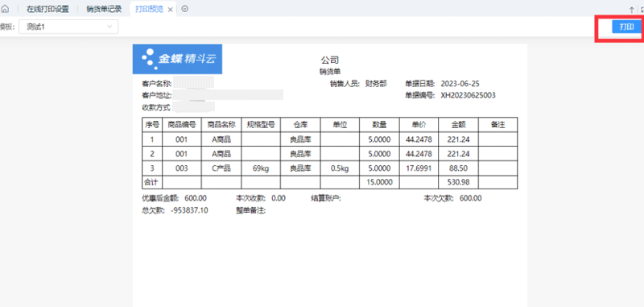Switch to the 在线打印设置 tab
The width and height of the screenshot is (644, 307).
[47, 9]
